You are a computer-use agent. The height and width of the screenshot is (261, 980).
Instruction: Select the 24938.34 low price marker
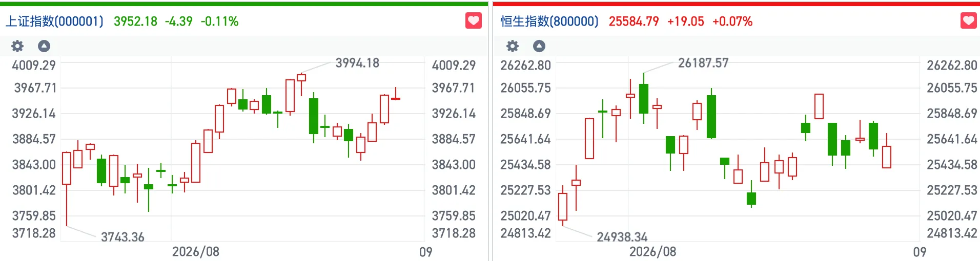point(622,237)
